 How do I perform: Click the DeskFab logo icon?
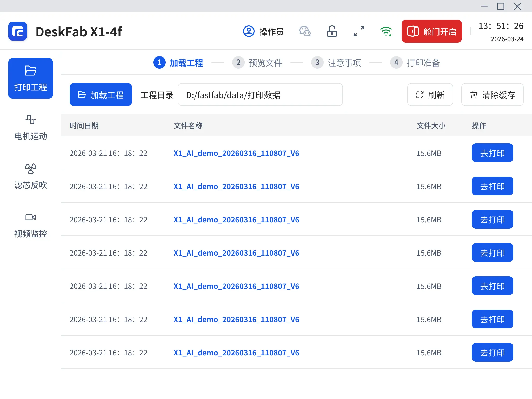(18, 31)
